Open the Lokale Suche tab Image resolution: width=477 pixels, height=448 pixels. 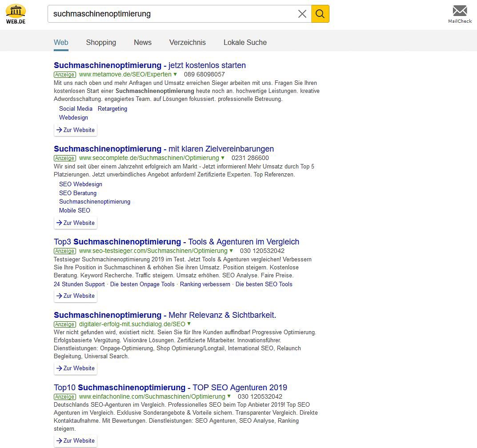point(245,43)
